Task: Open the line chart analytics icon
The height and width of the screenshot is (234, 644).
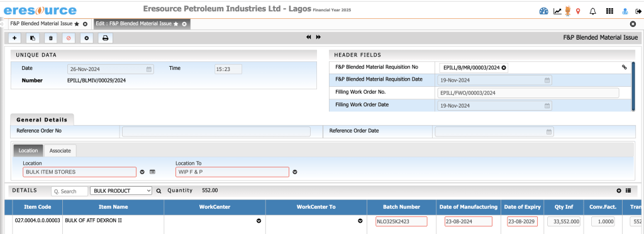Action: (557, 11)
